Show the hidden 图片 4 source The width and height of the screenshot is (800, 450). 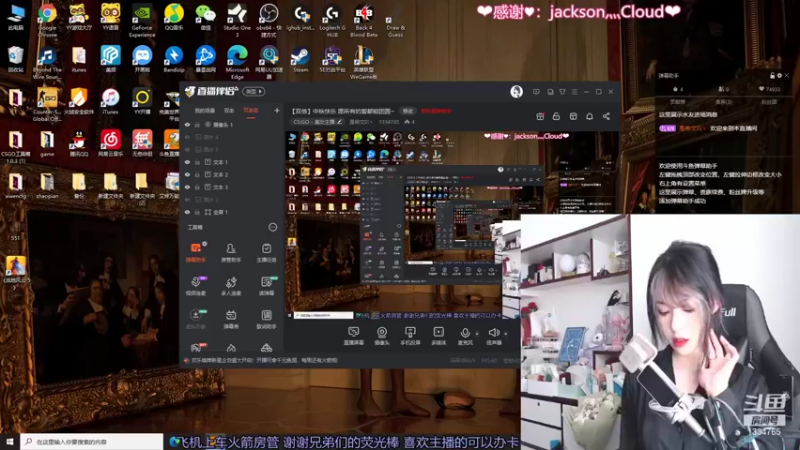click(x=187, y=137)
